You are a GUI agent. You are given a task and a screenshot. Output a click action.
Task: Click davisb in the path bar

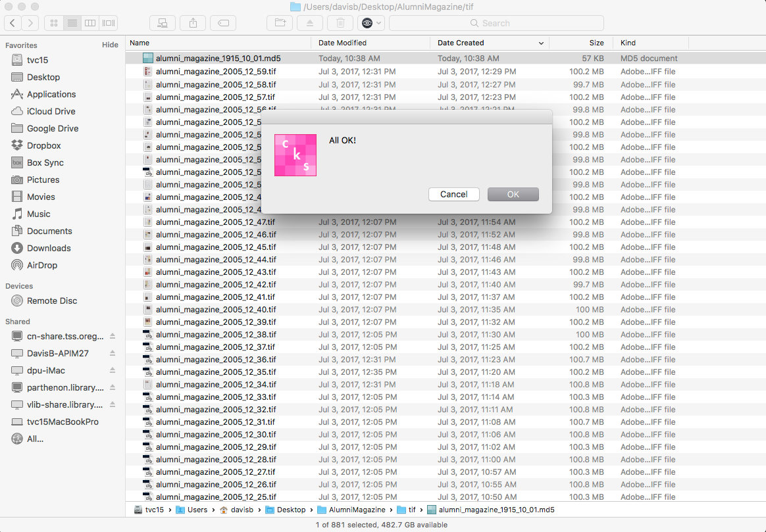(236, 510)
